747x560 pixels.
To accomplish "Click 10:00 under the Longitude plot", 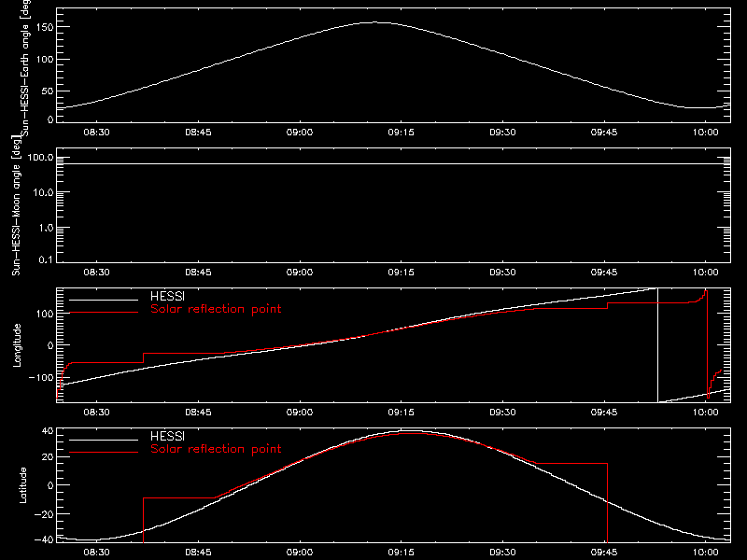I will click(x=706, y=412).
